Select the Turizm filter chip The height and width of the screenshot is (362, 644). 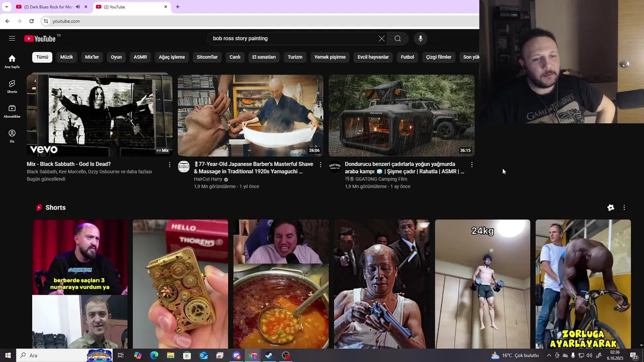click(x=295, y=57)
